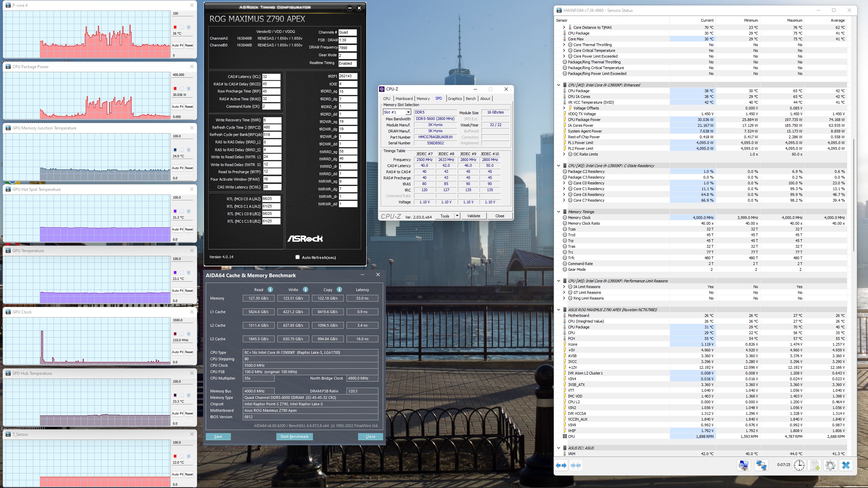Click the fan icon beside CPU RPM row

tap(565, 436)
